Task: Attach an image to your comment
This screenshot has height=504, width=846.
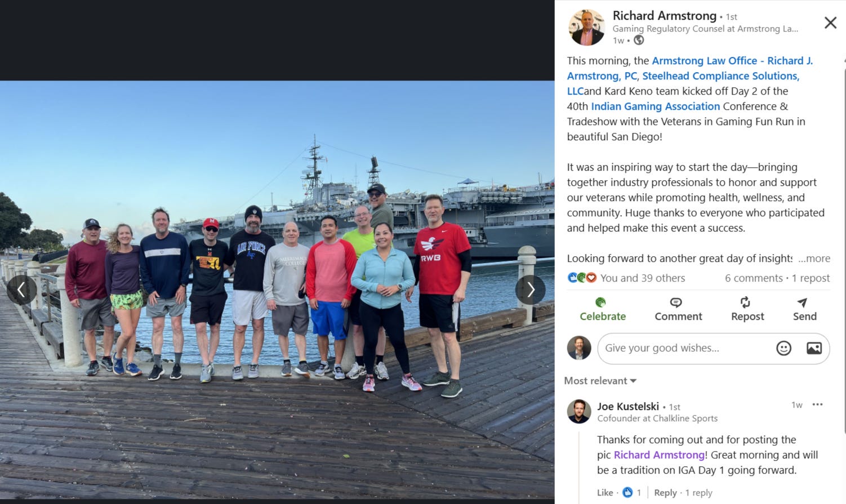Action: point(814,348)
